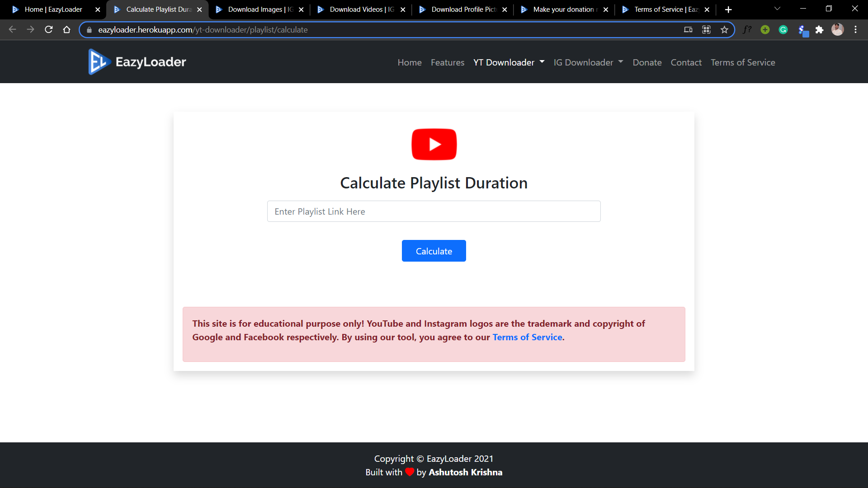
Task: Open the browser Extensions puzzle icon
Action: 820,29
